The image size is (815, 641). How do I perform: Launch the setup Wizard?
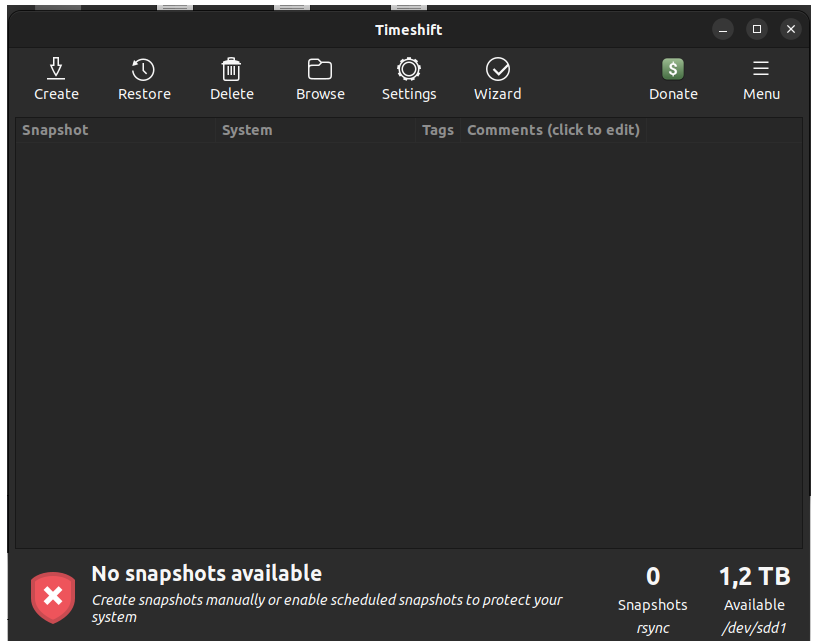coord(497,80)
